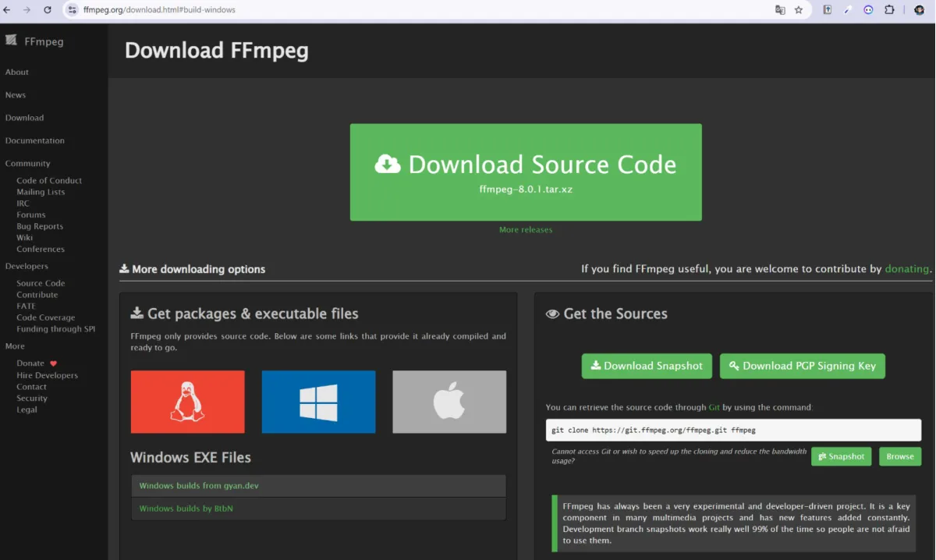Click the browser back arrow
This screenshot has width=936, height=560.
tap(7, 10)
